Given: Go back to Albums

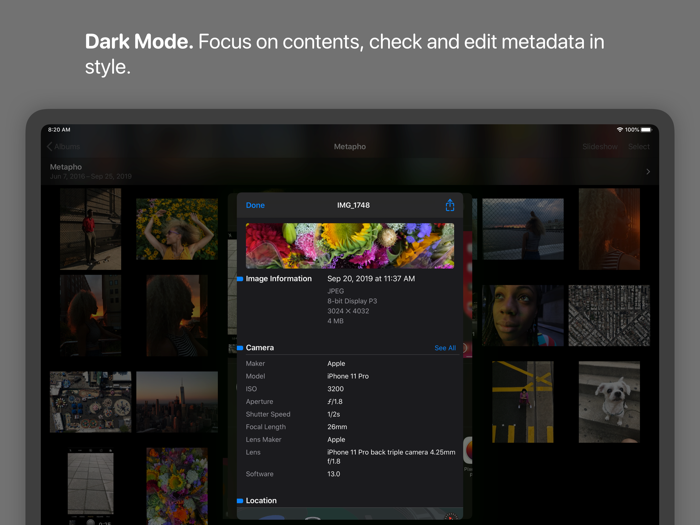Looking at the screenshot, I should point(64,146).
